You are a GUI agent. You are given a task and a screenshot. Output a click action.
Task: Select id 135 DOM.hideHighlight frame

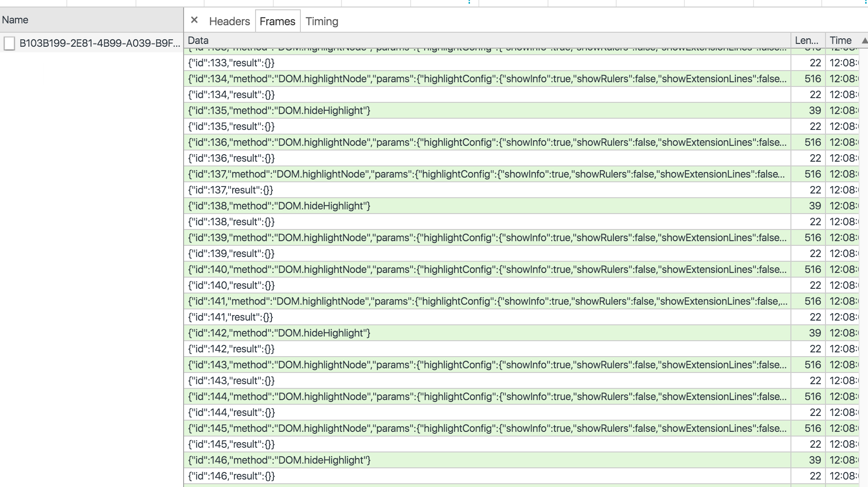pos(279,111)
